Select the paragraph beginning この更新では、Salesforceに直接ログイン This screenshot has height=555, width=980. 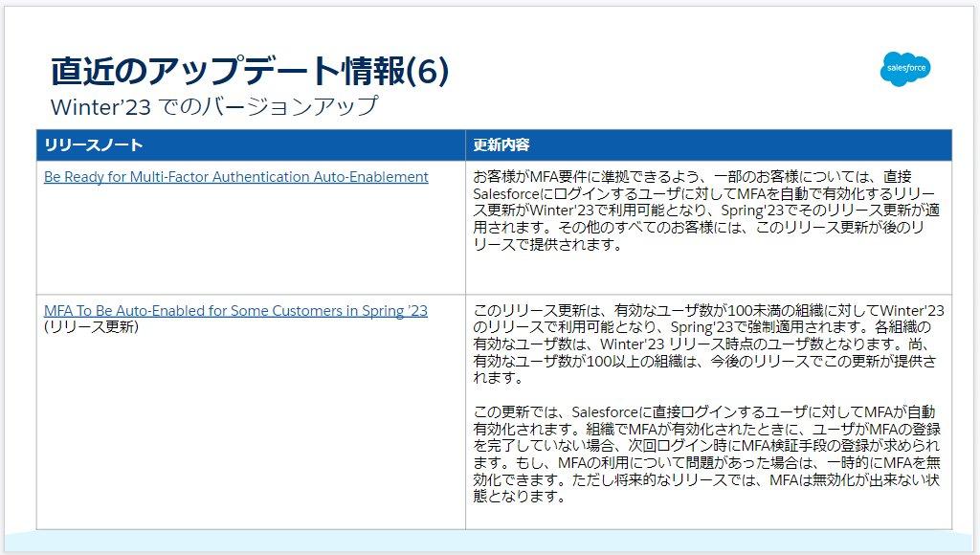click(x=706, y=455)
